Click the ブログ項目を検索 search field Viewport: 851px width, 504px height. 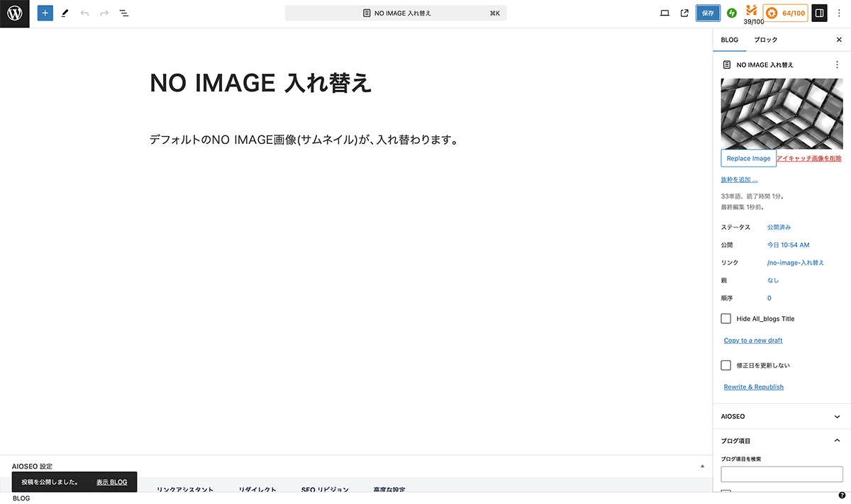pyautogui.click(x=782, y=474)
